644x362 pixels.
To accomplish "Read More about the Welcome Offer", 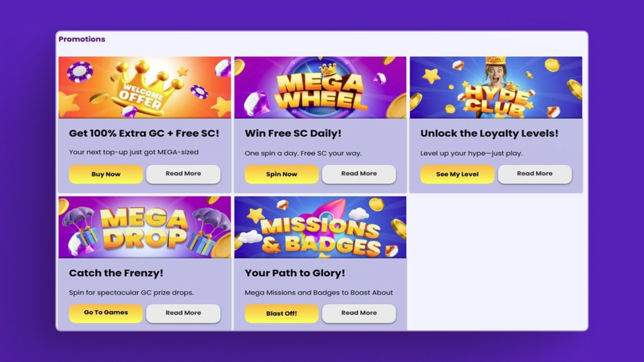I will (183, 174).
